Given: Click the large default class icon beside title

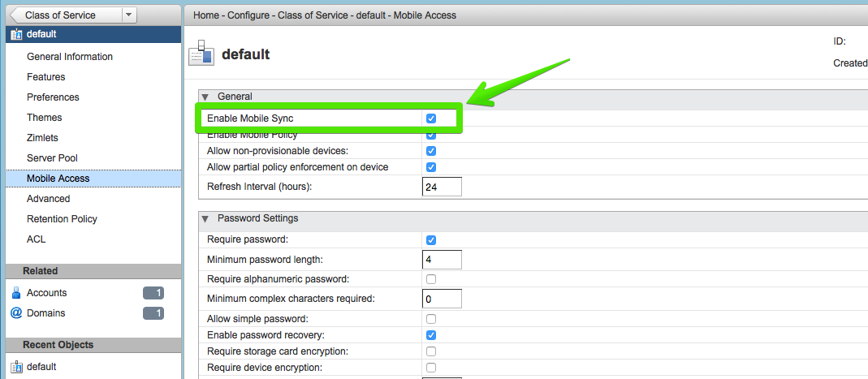Looking at the screenshot, I should [x=201, y=54].
